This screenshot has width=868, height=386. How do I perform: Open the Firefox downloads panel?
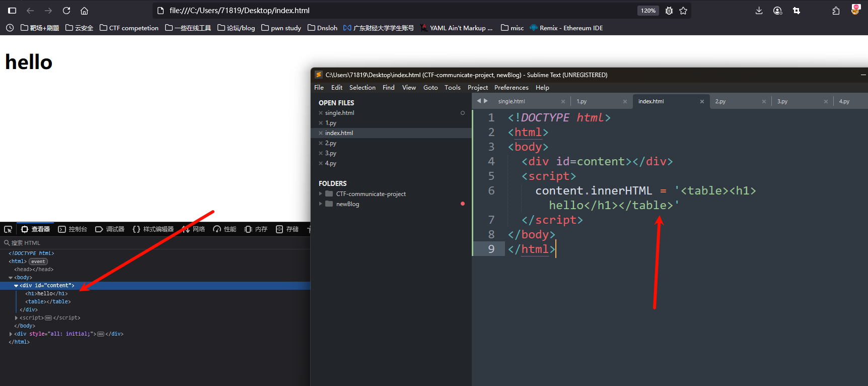[x=759, y=11]
